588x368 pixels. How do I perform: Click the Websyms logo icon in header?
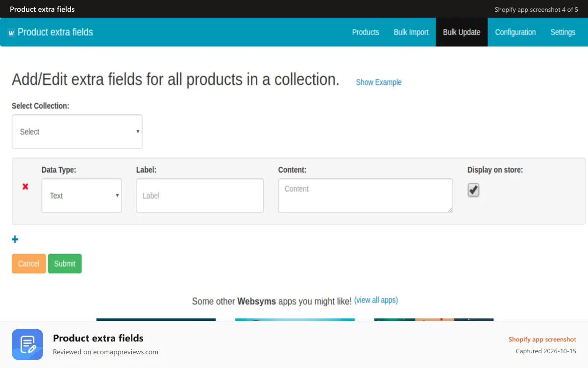(x=11, y=32)
